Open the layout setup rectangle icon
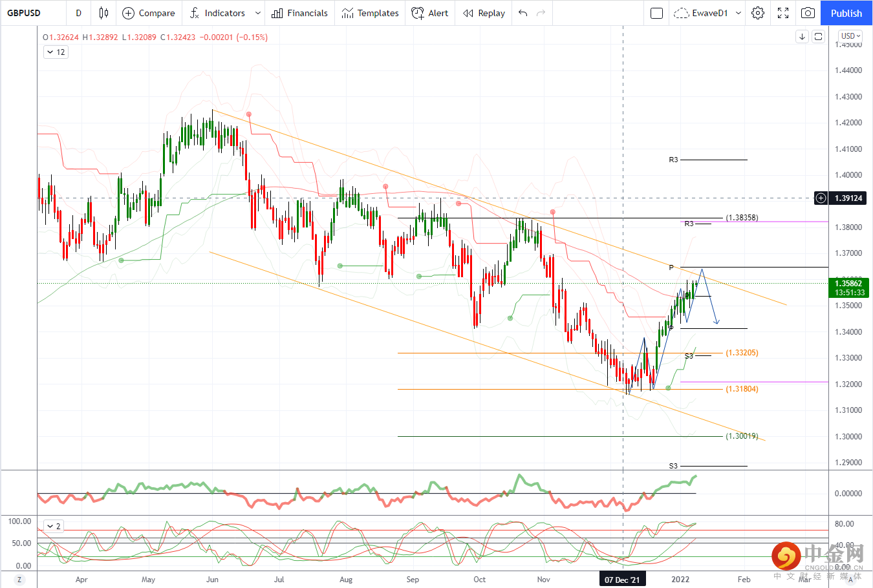 click(x=656, y=13)
